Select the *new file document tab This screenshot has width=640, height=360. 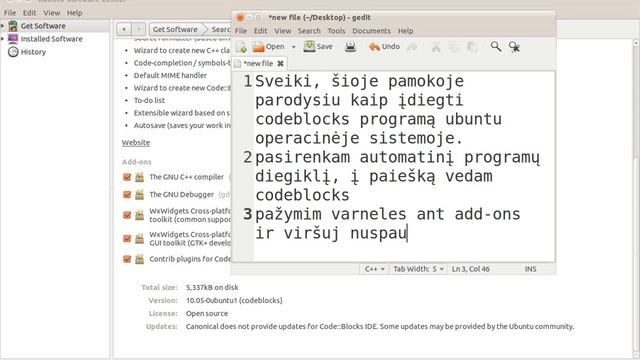coord(259,63)
